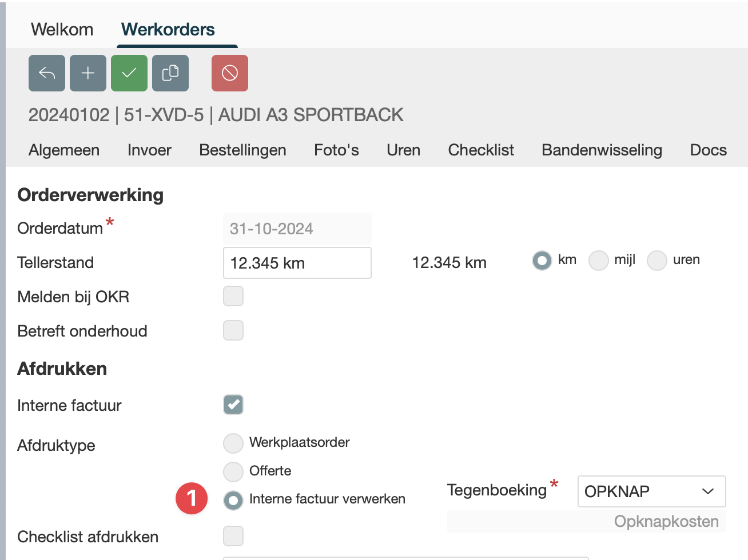Choose Werkplaatsorder as print type
Screen dimensions: 748x560
[x=233, y=443]
